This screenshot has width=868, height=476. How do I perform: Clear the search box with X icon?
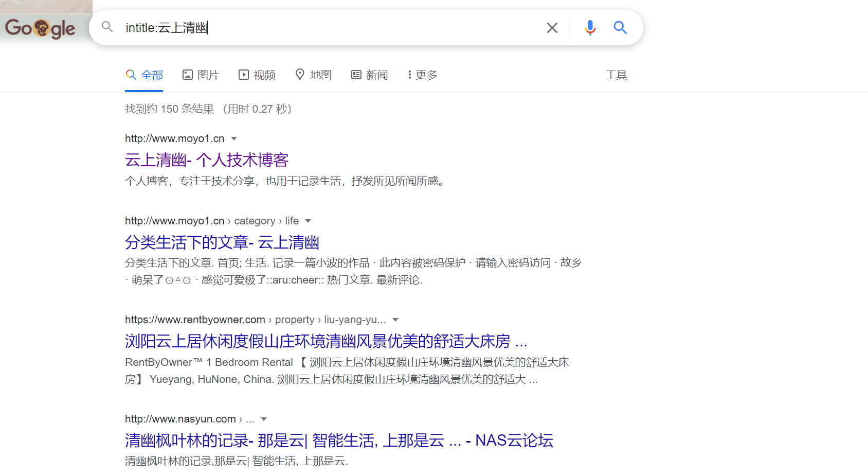click(552, 28)
